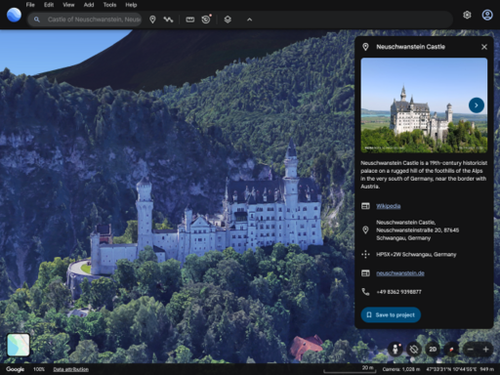
Task: Click the plus code dots icon
Action: (x=366, y=254)
